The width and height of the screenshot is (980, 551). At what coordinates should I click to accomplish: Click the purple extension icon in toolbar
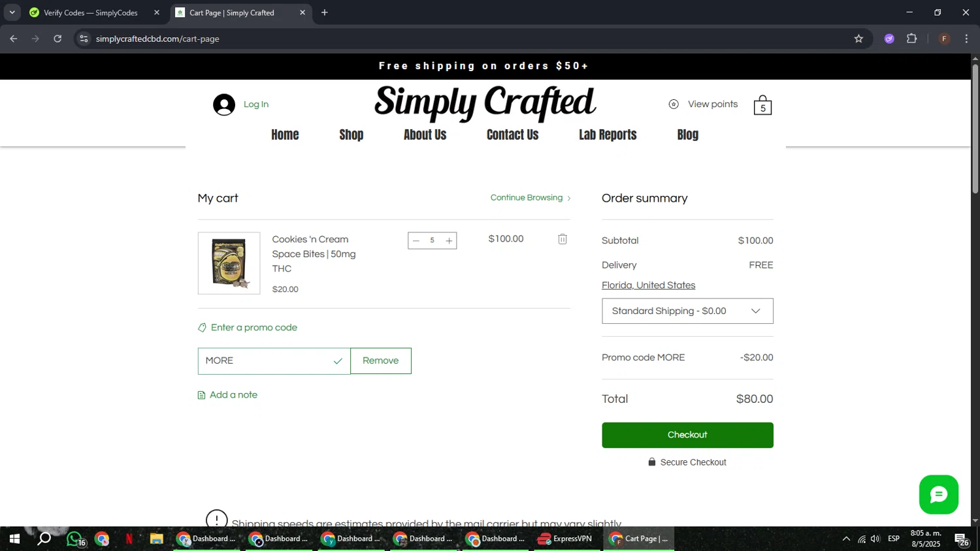click(x=889, y=39)
